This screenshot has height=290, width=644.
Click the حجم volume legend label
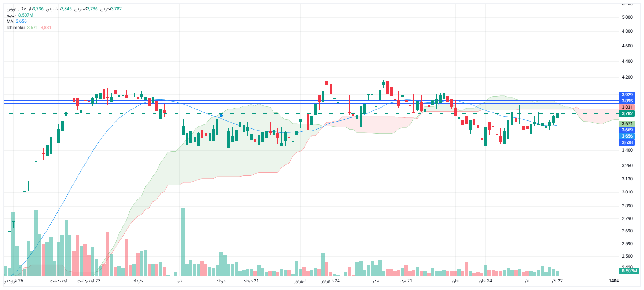click(11, 15)
